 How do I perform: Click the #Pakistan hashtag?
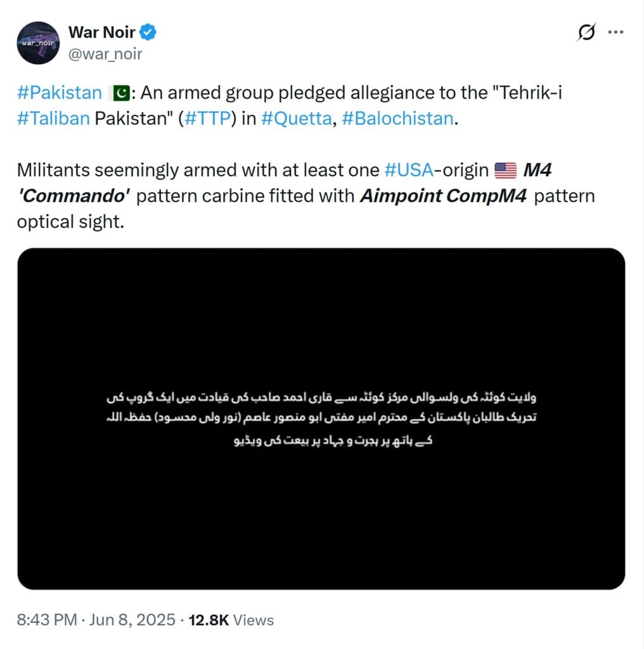(59, 93)
